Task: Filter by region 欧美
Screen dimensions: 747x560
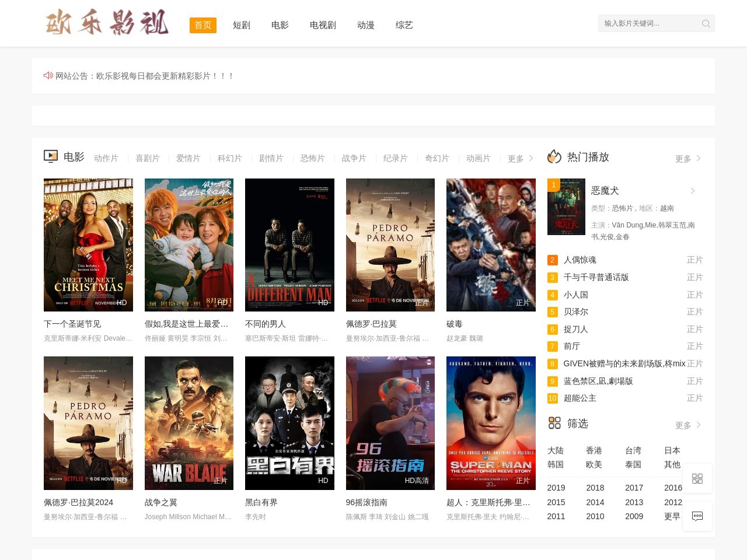Action: [x=594, y=464]
